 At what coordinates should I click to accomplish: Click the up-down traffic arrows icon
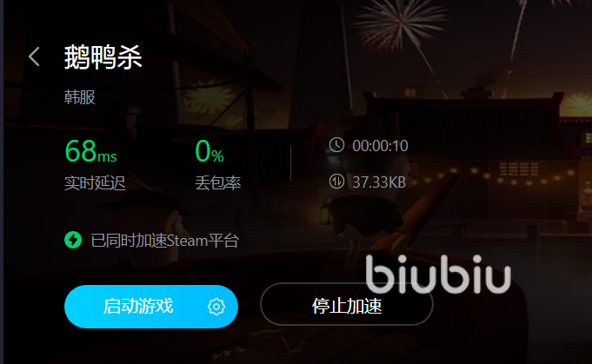(336, 182)
